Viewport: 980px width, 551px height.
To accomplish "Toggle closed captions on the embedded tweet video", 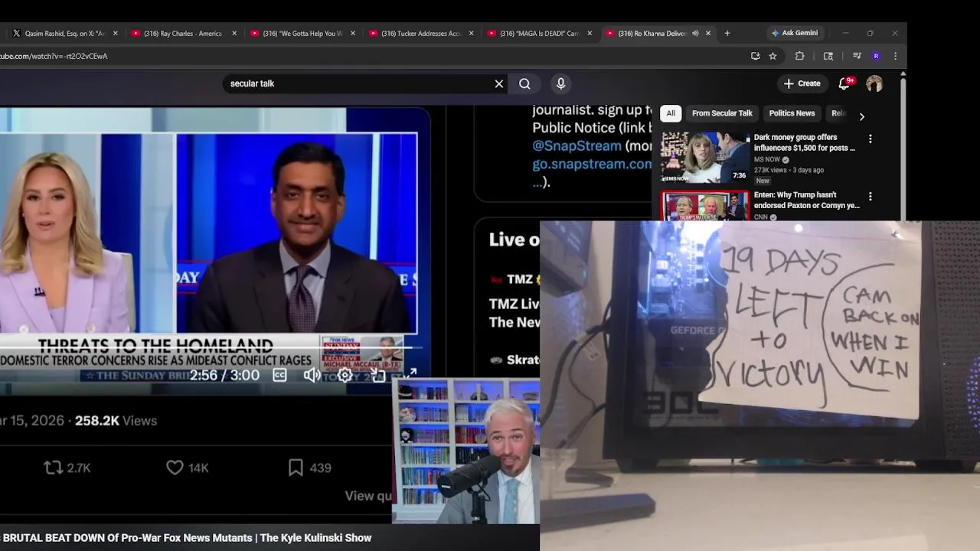I will pos(280,375).
